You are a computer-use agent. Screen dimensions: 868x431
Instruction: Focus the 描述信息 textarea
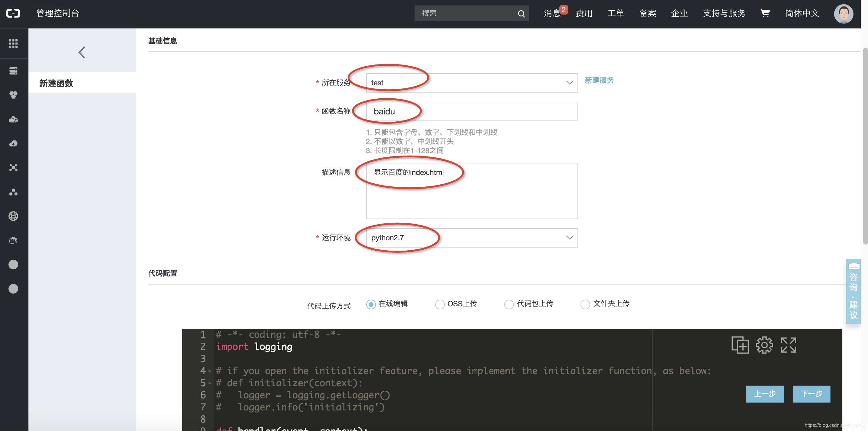[x=472, y=191]
